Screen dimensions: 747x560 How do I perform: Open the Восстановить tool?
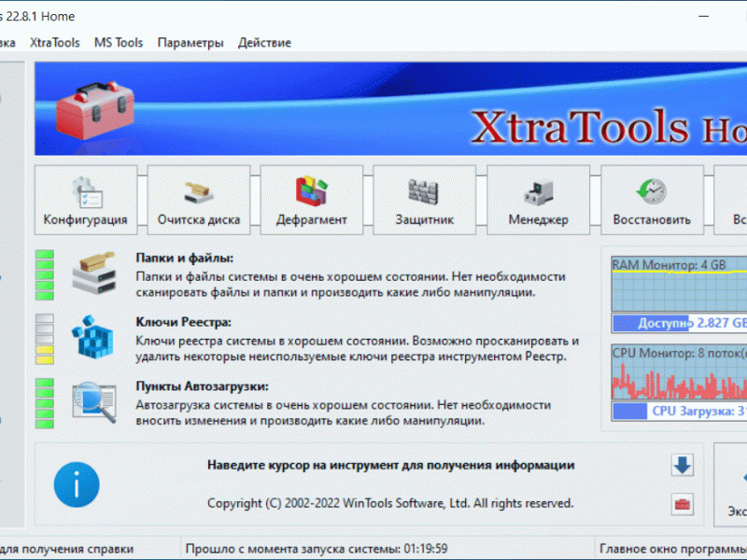point(652,200)
